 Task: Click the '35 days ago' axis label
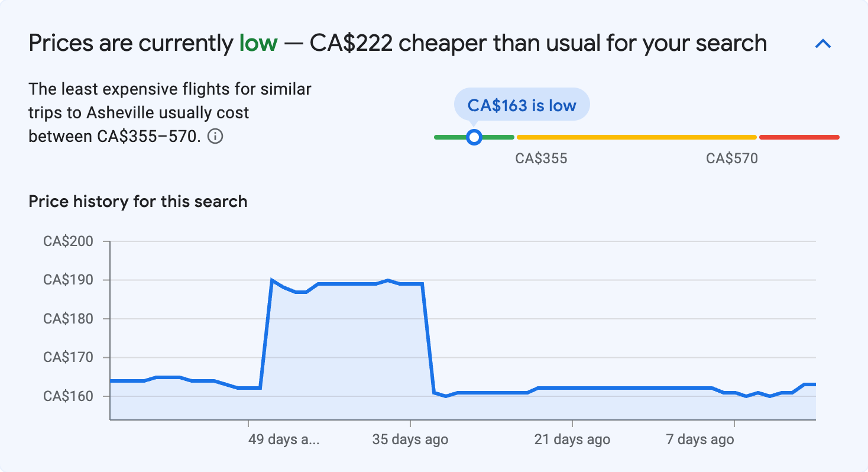[x=411, y=439]
